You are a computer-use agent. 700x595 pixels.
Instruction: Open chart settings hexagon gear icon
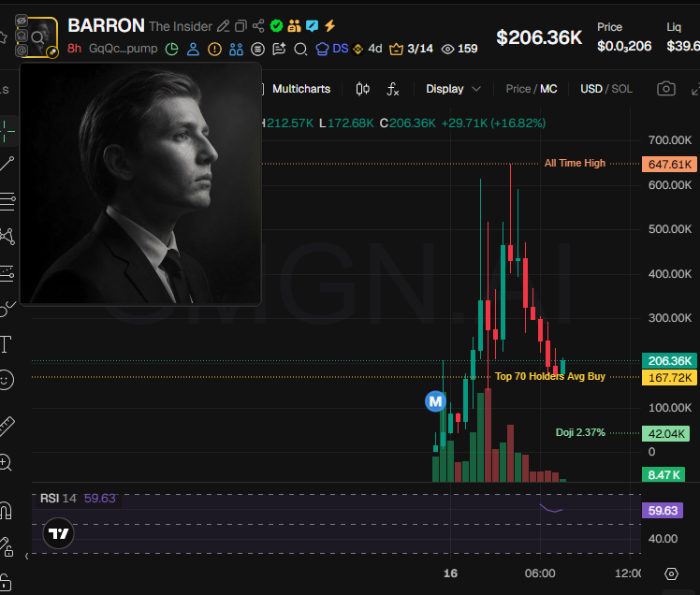[671, 574]
